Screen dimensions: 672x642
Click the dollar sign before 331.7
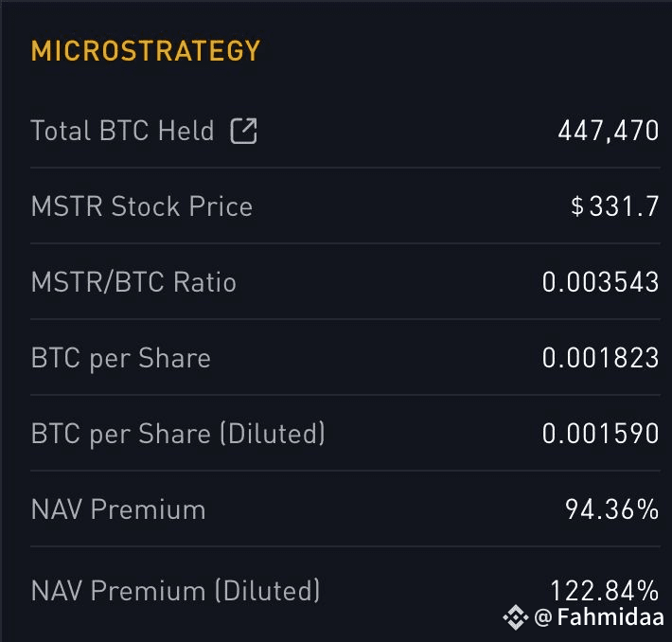[x=577, y=206]
